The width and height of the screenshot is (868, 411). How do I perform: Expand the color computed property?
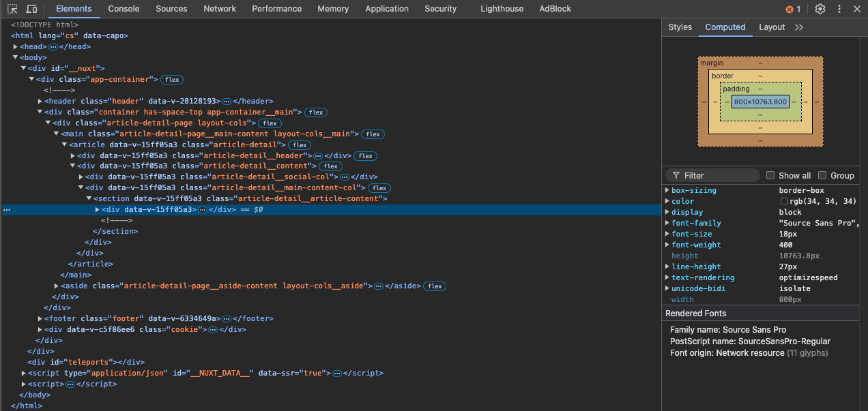[667, 201]
